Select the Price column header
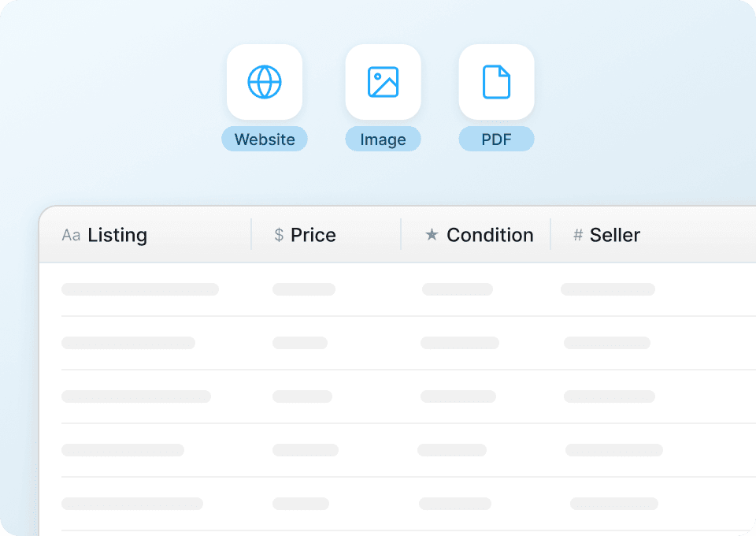756x536 pixels. pos(313,235)
